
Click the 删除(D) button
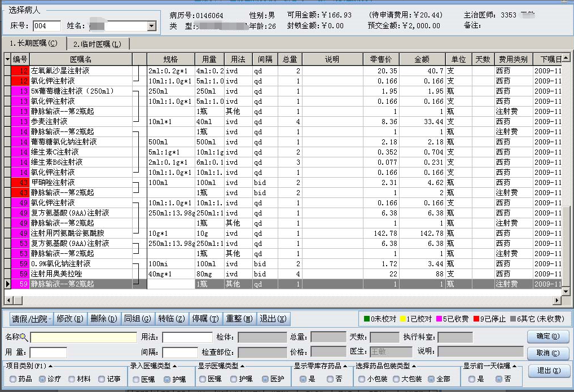[x=104, y=319]
